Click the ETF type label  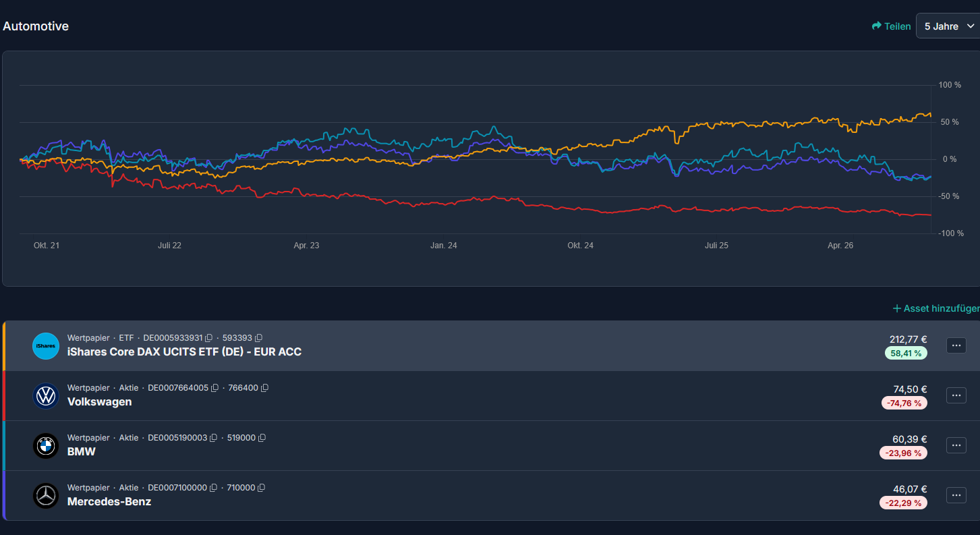pyautogui.click(x=127, y=338)
